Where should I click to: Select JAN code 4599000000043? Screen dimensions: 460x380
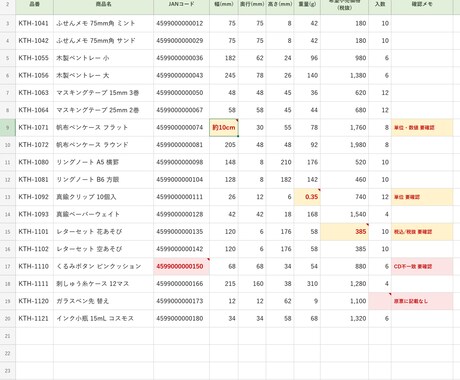pyautogui.click(x=181, y=75)
